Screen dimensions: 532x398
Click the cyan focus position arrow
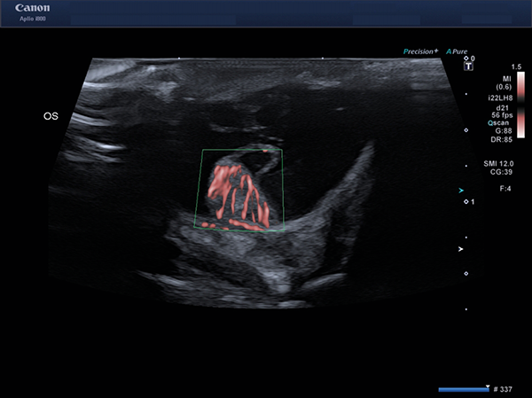tap(461, 191)
